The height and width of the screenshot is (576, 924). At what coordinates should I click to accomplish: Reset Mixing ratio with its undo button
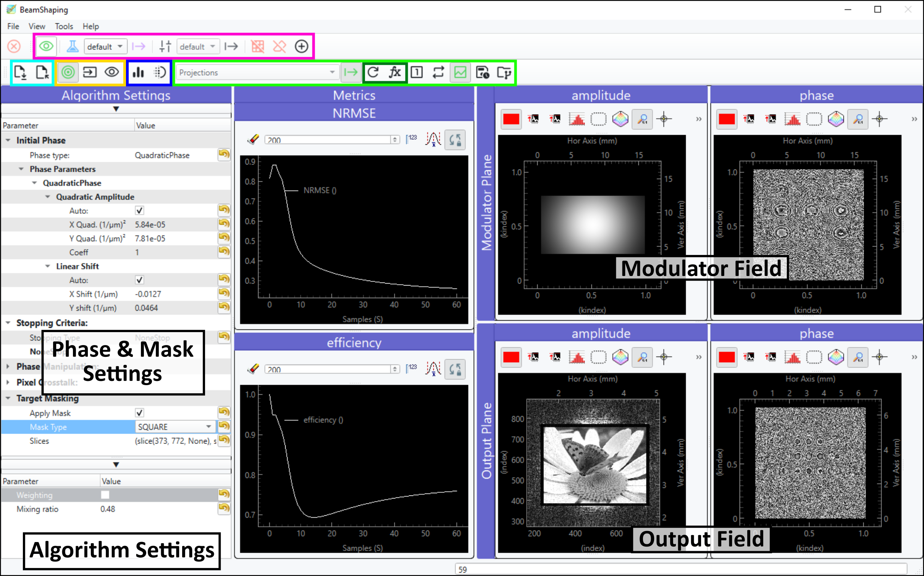click(x=224, y=508)
